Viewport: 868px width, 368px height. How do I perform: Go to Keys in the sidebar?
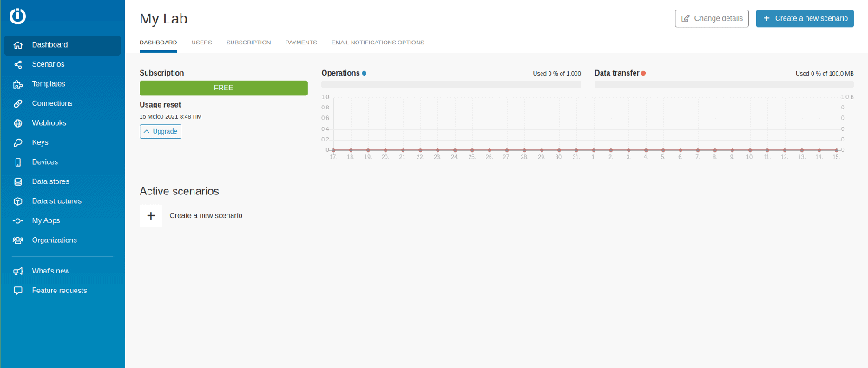click(62, 142)
